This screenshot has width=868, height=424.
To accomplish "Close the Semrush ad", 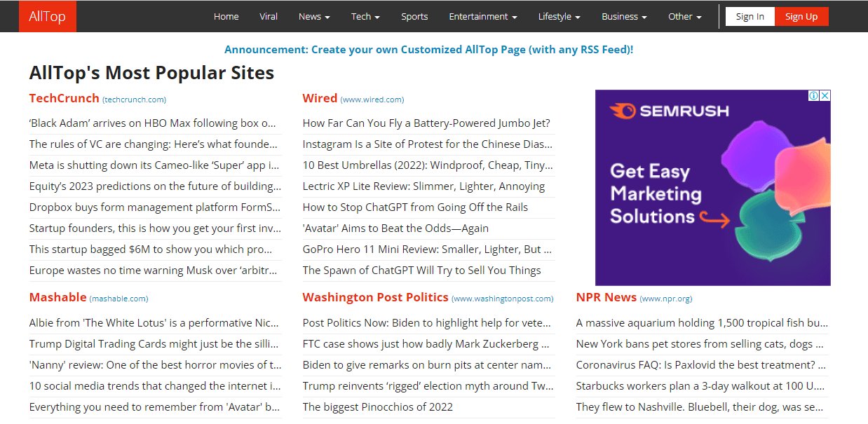I will [x=825, y=95].
